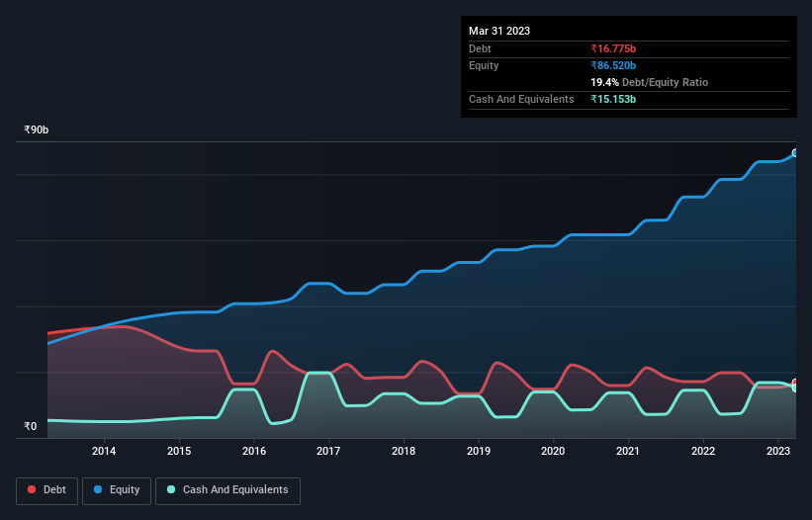Click the 2016 x-axis label

pyautogui.click(x=254, y=451)
